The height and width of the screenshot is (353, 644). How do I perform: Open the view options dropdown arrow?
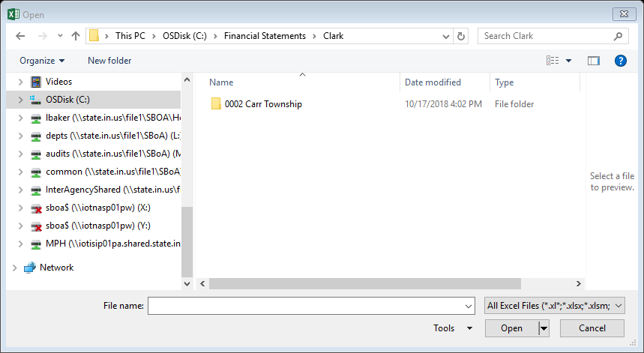(568, 61)
